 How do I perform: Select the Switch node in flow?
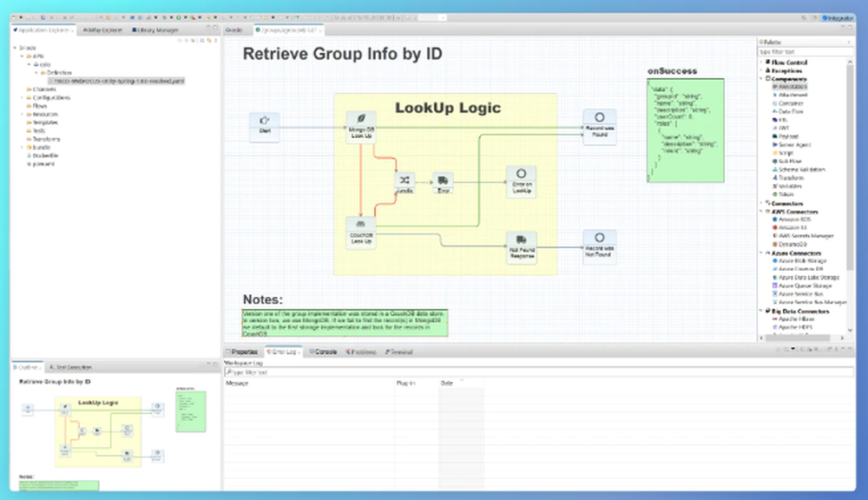pos(404,182)
